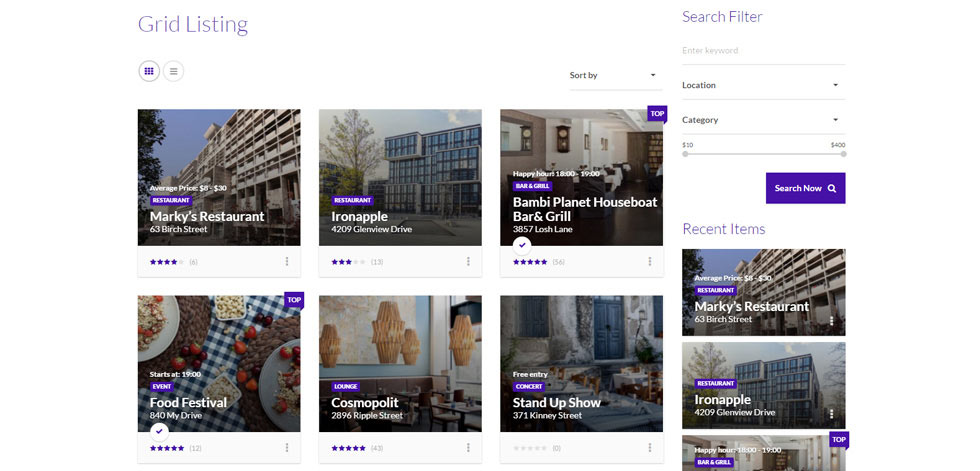Click verified checkmark badge on Food Festival card
This screenshot has width=980, height=471.
(160, 432)
